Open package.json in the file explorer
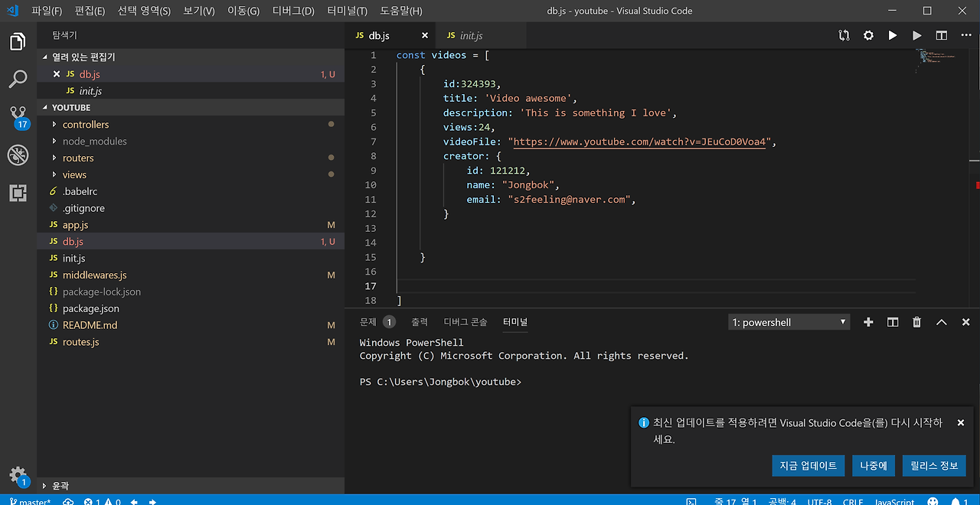 [x=90, y=308]
